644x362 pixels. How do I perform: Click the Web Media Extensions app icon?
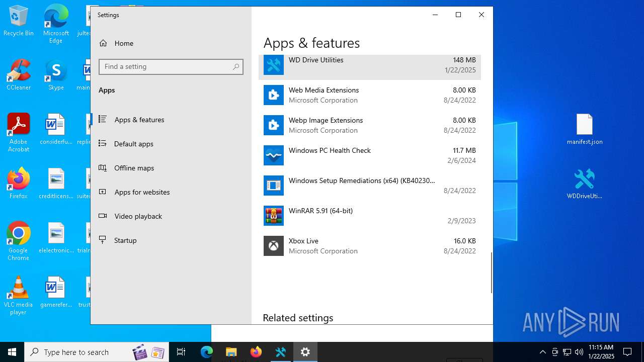[x=274, y=95]
